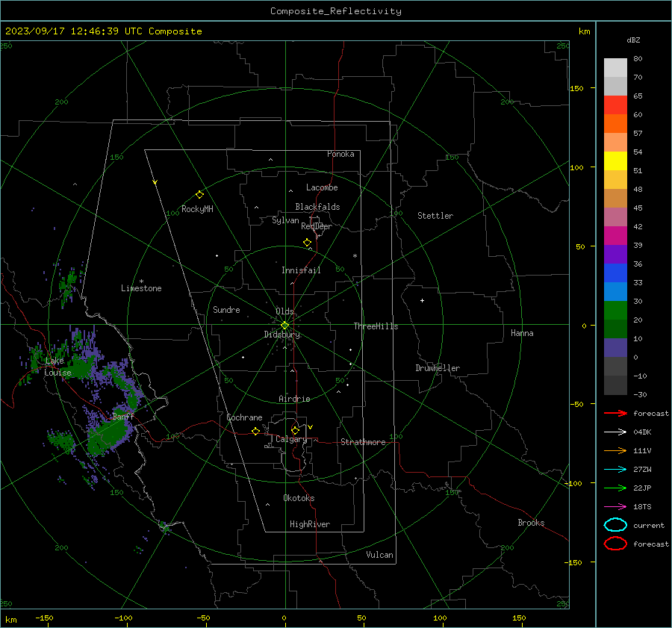Click the white 04DK arrow in legend
The height and width of the screenshot is (628, 672).
click(615, 432)
